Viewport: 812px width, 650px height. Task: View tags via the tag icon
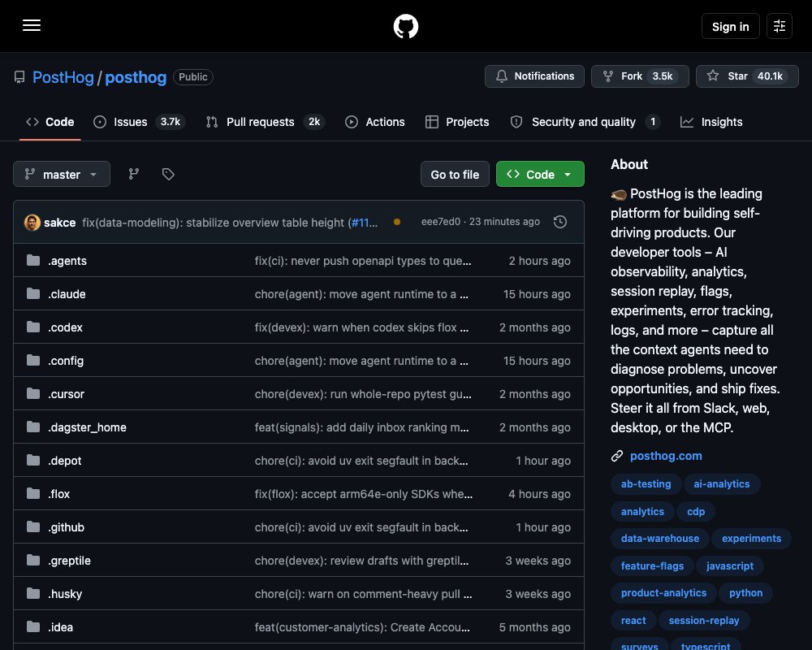coord(168,174)
